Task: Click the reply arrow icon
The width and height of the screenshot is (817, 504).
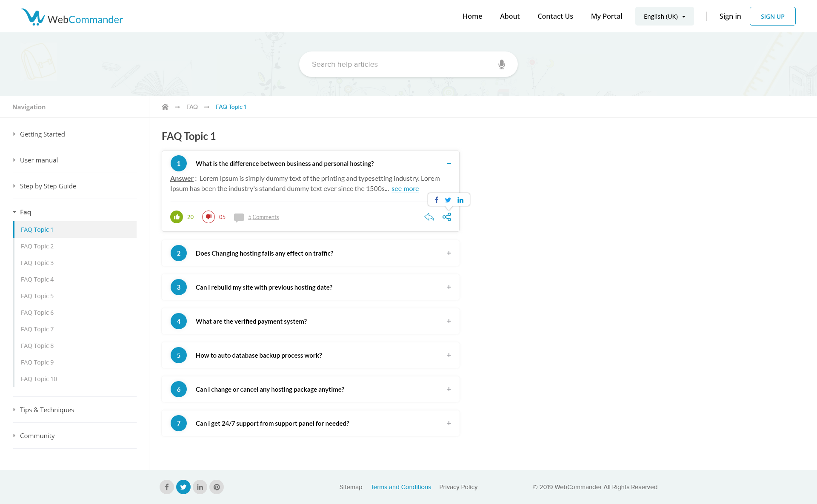Action: click(x=429, y=217)
